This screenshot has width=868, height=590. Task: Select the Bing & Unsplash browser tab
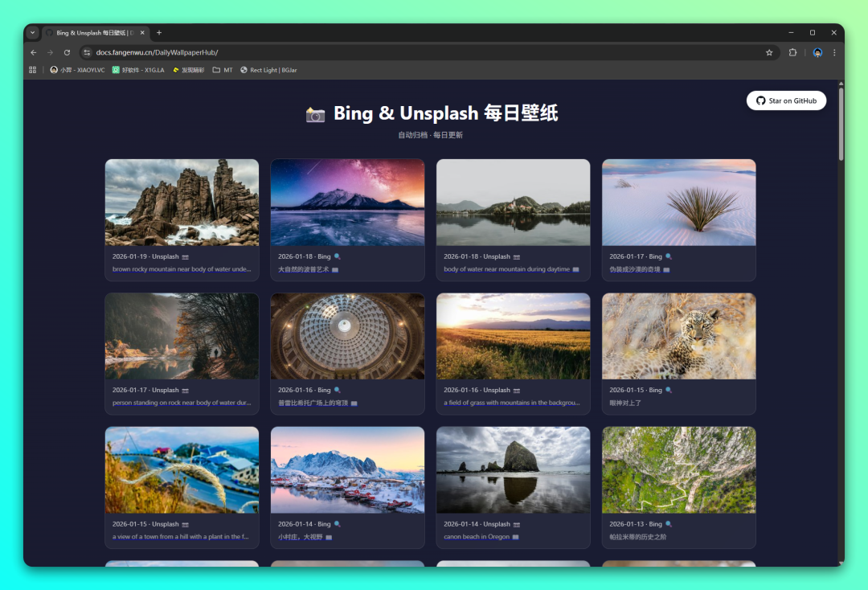(92, 33)
